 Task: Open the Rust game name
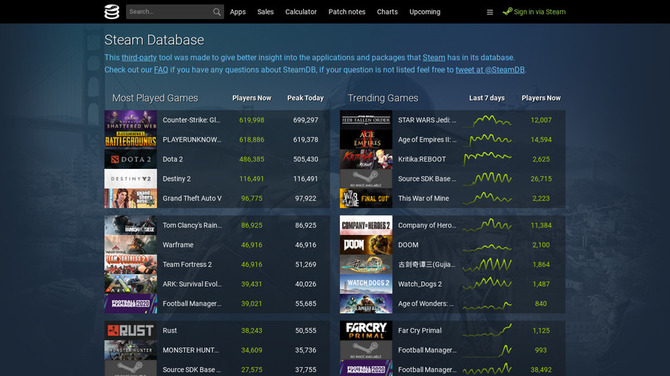(x=170, y=331)
